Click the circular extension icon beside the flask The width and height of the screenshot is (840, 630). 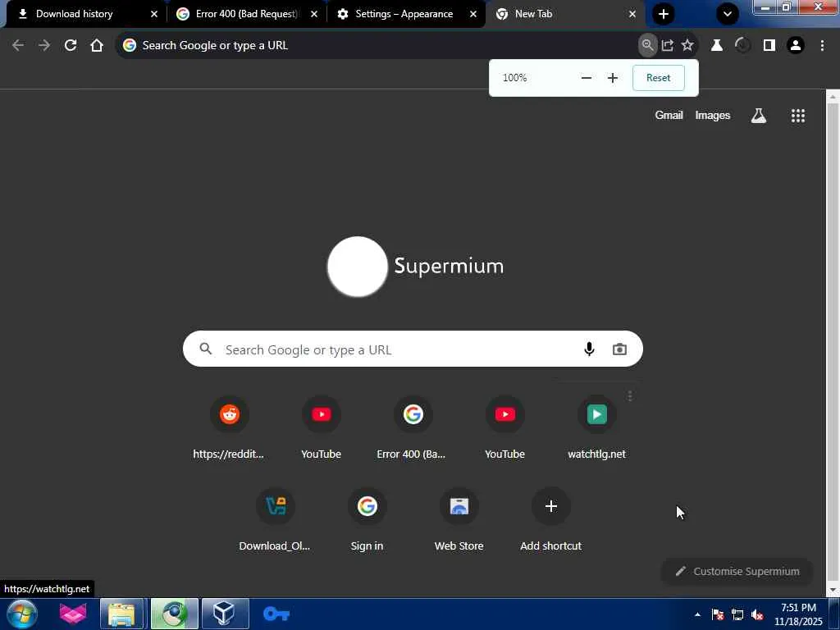point(742,46)
